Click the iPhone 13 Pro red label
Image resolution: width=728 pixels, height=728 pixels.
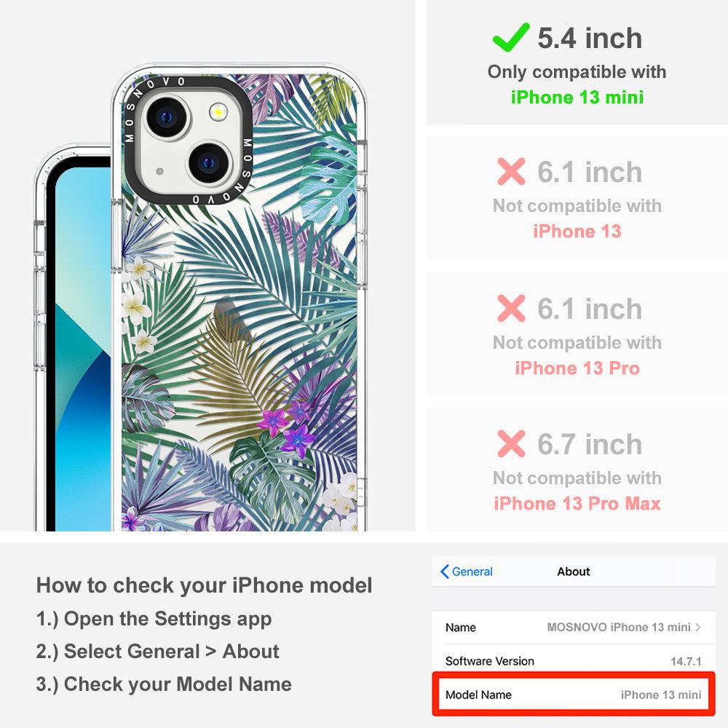[x=577, y=368]
